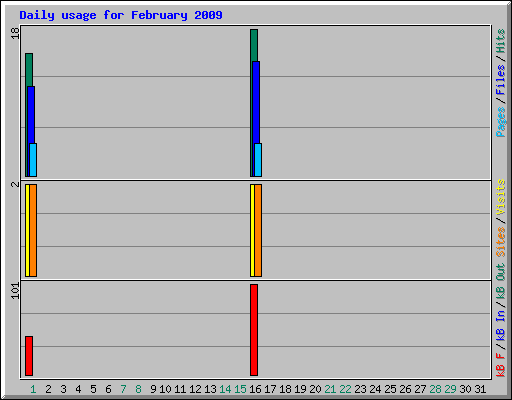Click day 1 on the x-axis
Screen dimensions: 512x400
[33, 389]
